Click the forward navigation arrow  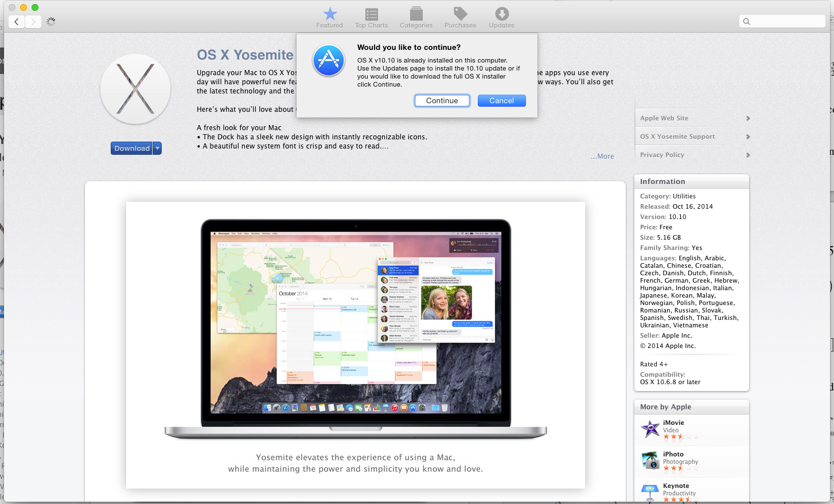point(33,22)
